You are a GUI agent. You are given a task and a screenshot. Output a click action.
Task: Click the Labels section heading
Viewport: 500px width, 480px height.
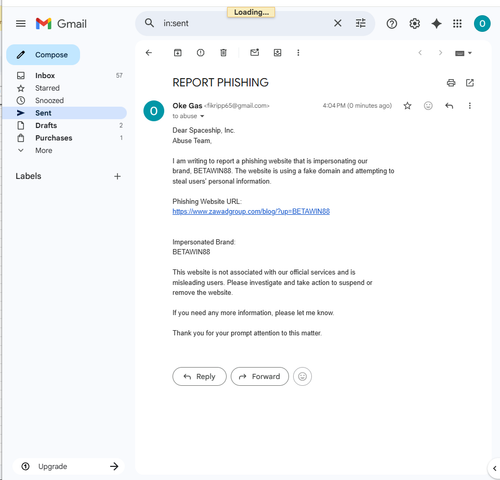pos(28,176)
